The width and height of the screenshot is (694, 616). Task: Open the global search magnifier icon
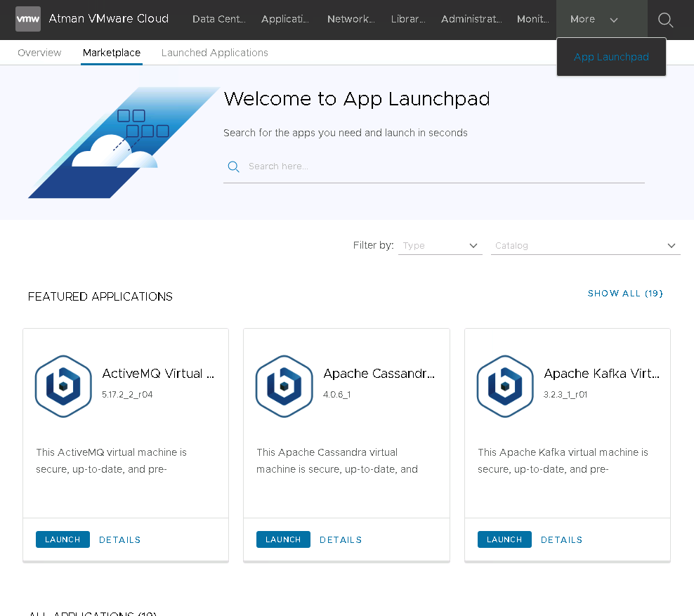[x=665, y=20]
